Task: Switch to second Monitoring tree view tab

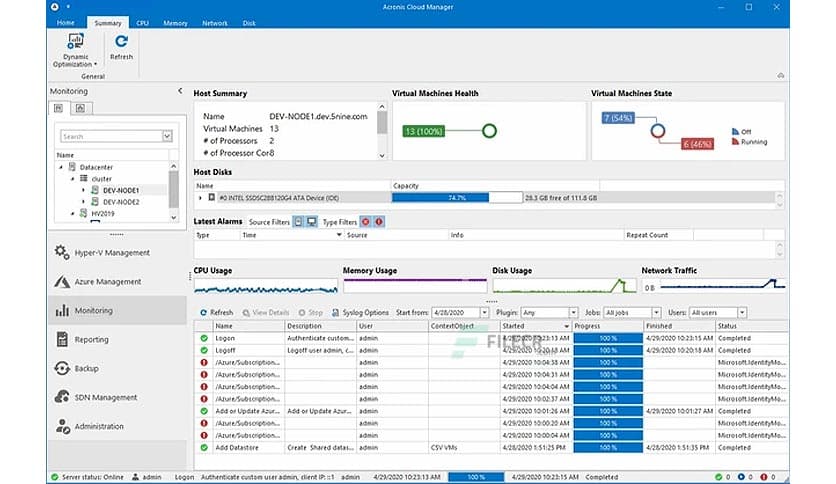Action: [81, 108]
